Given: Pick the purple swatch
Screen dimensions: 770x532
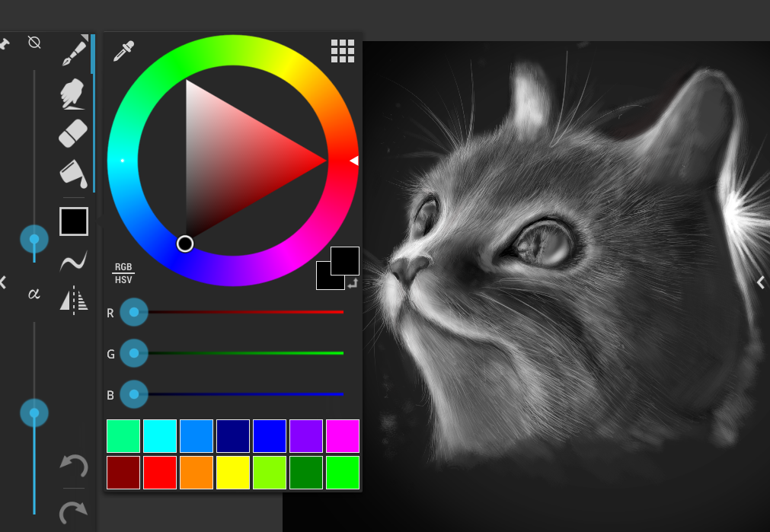Looking at the screenshot, I should [306, 436].
